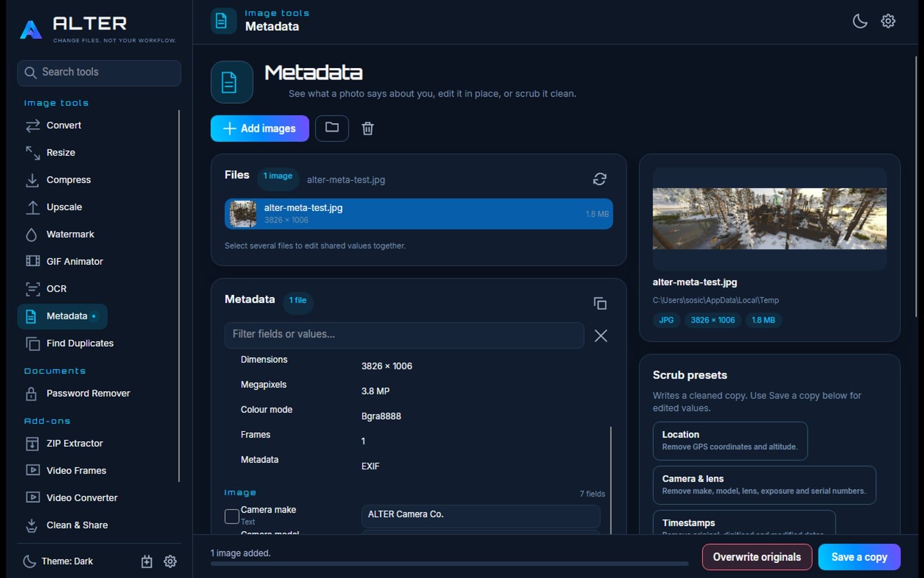Viewport: 924px width, 578px height.
Task: Click the Add images button
Action: pos(260,128)
